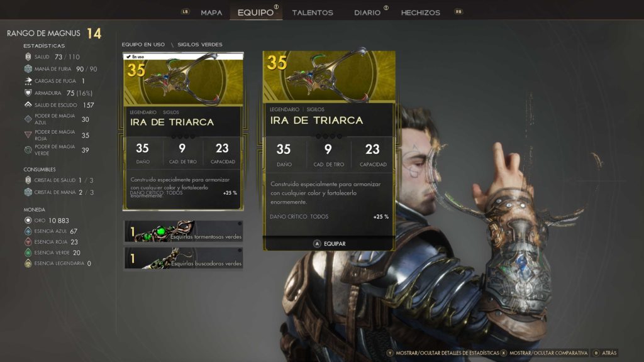
Task: Click the Esencia azul icon
Action: pos(28,231)
